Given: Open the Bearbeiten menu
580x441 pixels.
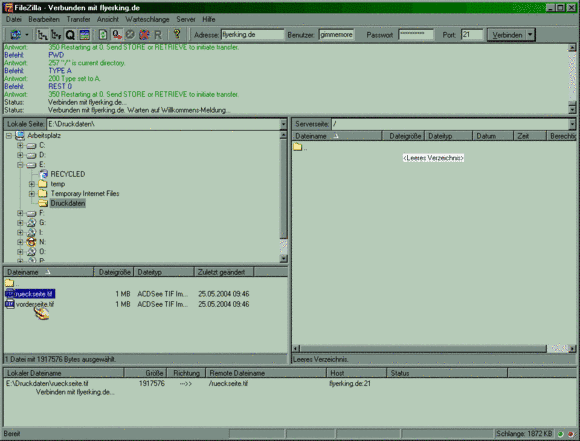Looking at the screenshot, I should 44,19.
